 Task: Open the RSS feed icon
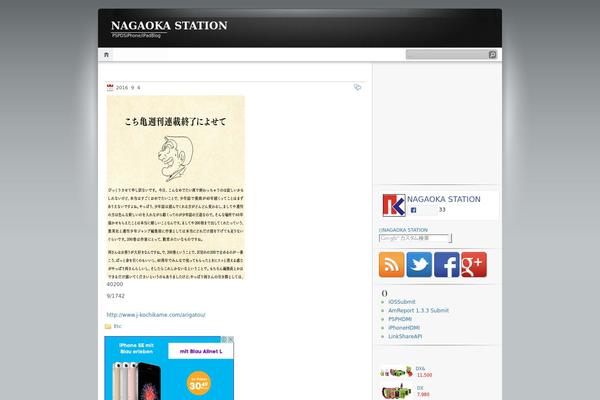[391, 264]
